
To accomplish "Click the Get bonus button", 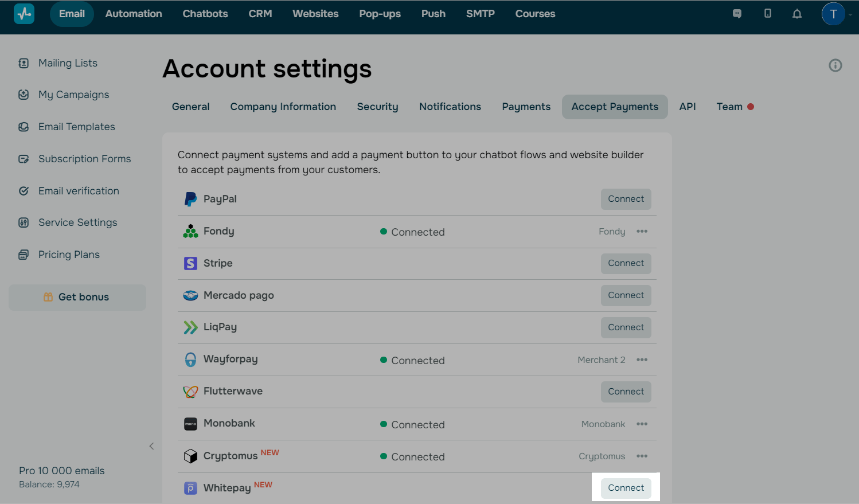I will pos(77,297).
